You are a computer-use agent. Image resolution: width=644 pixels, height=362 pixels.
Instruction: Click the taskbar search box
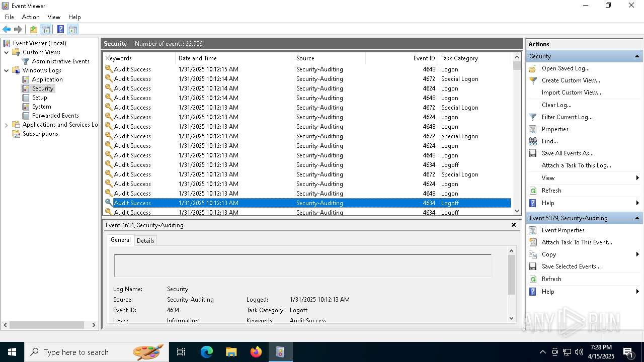[97, 352]
